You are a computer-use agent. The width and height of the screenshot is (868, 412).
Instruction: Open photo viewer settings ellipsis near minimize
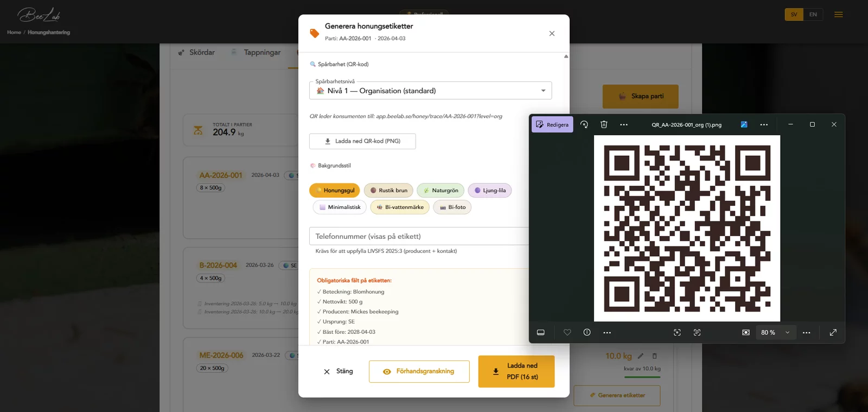pyautogui.click(x=764, y=124)
